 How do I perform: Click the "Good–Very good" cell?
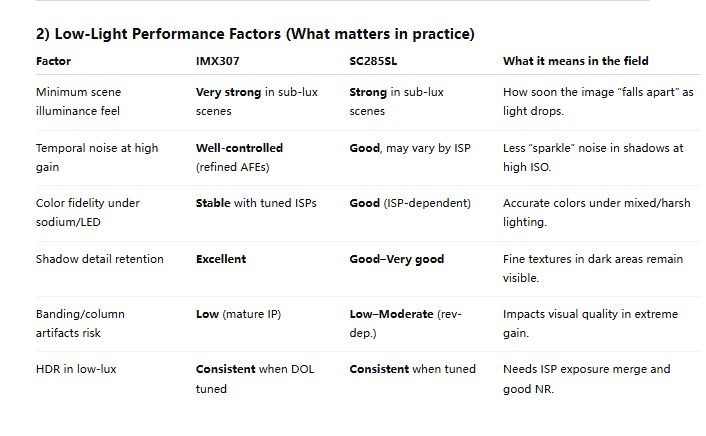coord(397,259)
